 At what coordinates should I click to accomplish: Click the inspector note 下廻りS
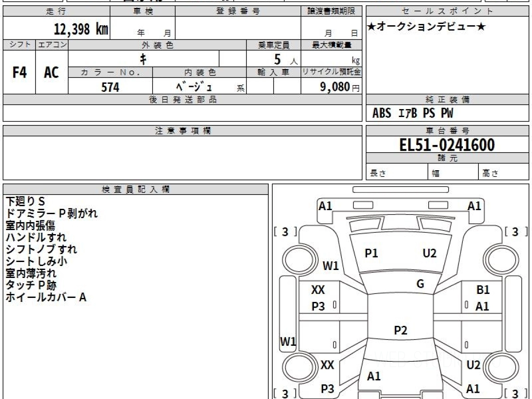click(x=25, y=202)
